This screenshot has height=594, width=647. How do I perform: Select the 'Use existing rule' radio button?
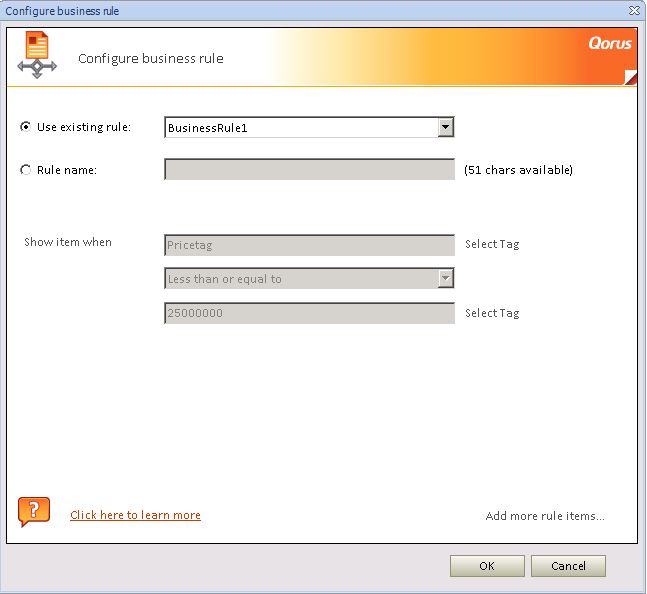click(26, 127)
